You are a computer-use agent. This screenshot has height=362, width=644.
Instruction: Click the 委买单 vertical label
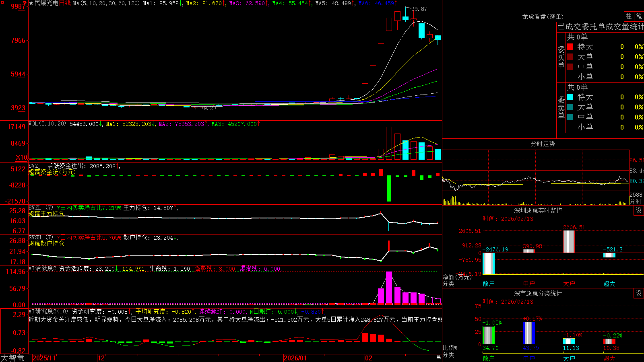(561, 57)
